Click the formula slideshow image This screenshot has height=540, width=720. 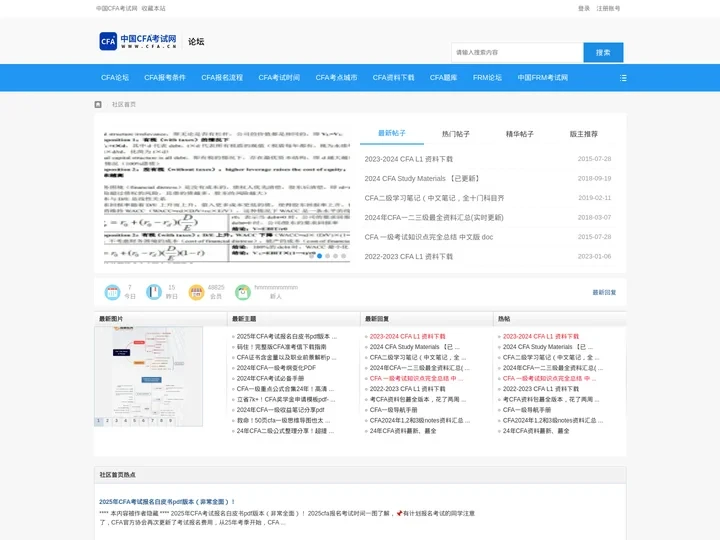pos(227,195)
